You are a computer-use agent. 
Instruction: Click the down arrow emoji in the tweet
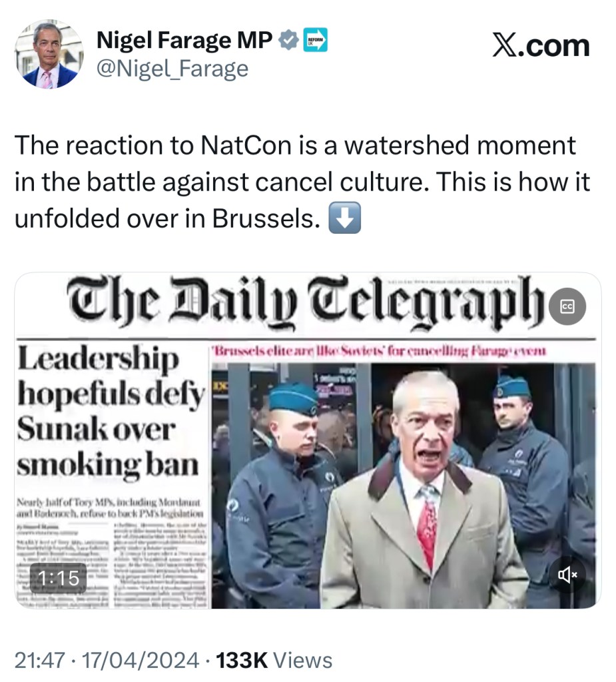[x=344, y=218]
